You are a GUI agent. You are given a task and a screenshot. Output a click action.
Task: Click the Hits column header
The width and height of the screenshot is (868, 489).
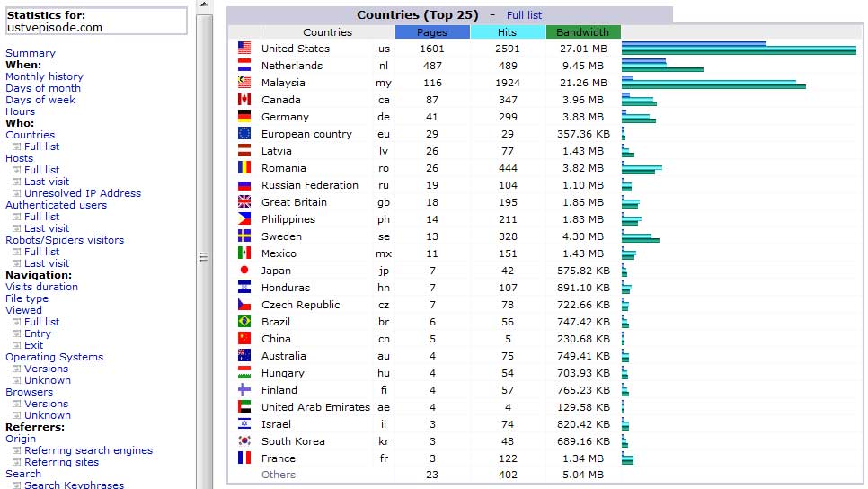tap(507, 32)
